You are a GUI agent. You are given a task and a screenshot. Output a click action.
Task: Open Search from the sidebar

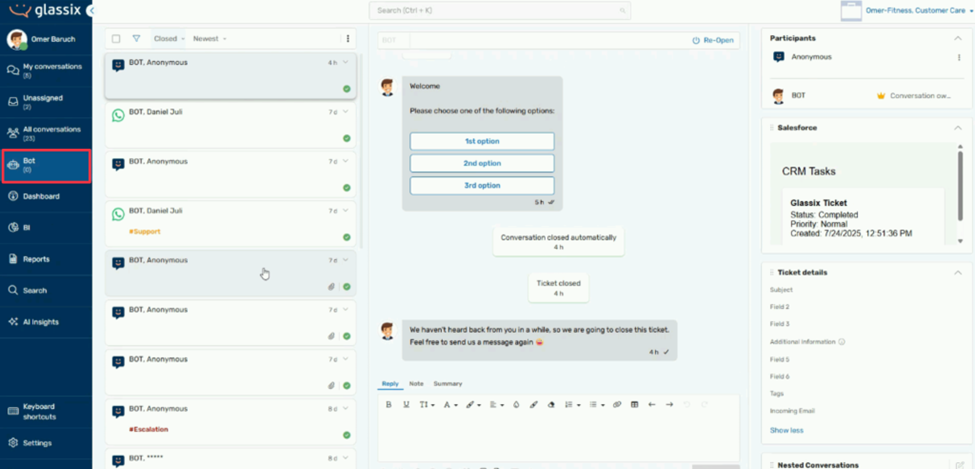pyautogui.click(x=45, y=290)
